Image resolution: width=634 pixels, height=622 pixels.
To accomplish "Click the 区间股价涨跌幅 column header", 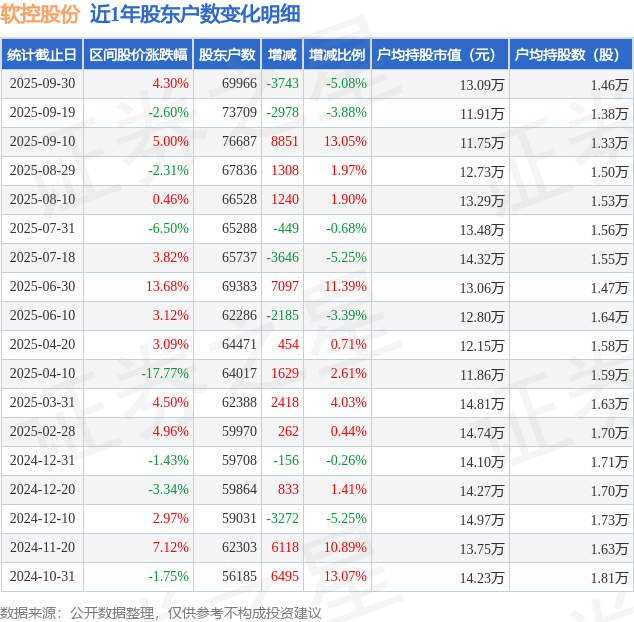I will point(137,55).
